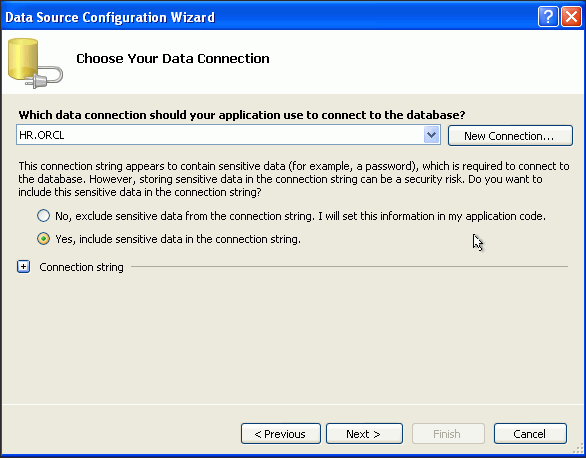
Task: Cancel the wizard
Action: (530, 434)
